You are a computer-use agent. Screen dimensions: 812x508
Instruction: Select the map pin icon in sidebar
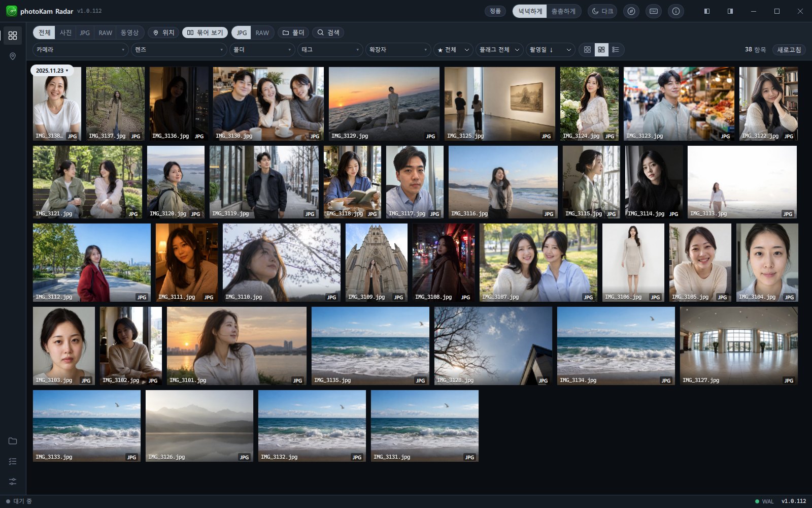pos(13,56)
